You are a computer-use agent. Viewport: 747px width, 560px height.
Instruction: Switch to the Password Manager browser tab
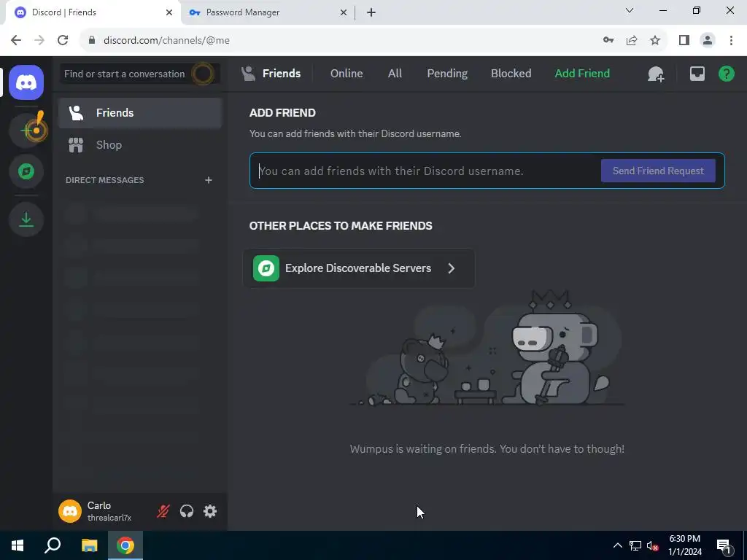(x=268, y=12)
